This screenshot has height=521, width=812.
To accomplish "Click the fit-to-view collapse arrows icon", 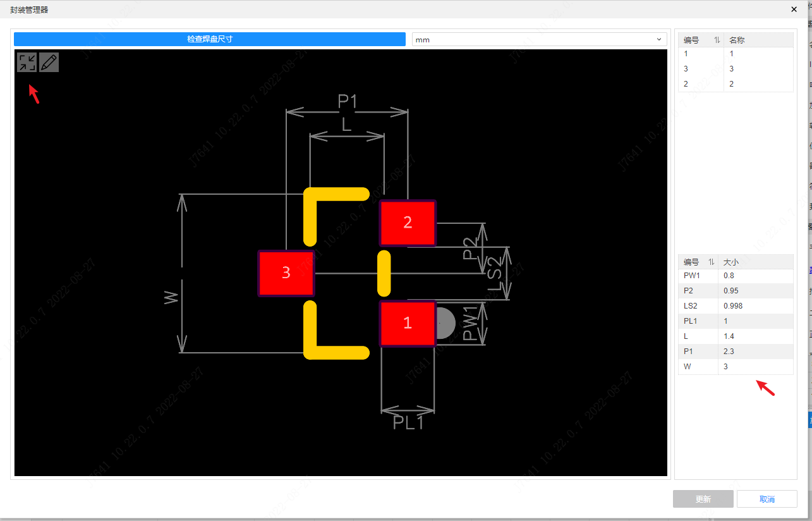I will click(27, 62).
